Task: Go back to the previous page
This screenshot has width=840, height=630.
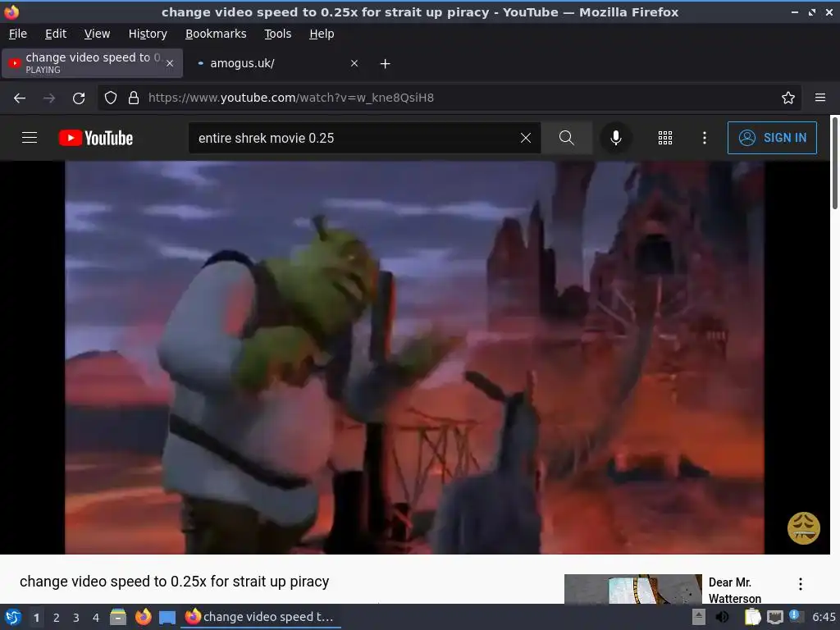Action: pos(20,98)
